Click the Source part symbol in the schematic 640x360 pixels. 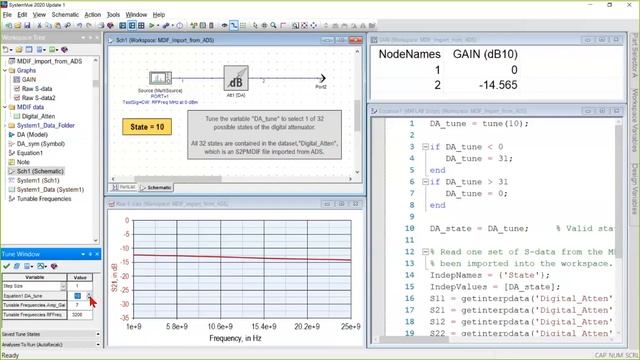tap(160, 78)
